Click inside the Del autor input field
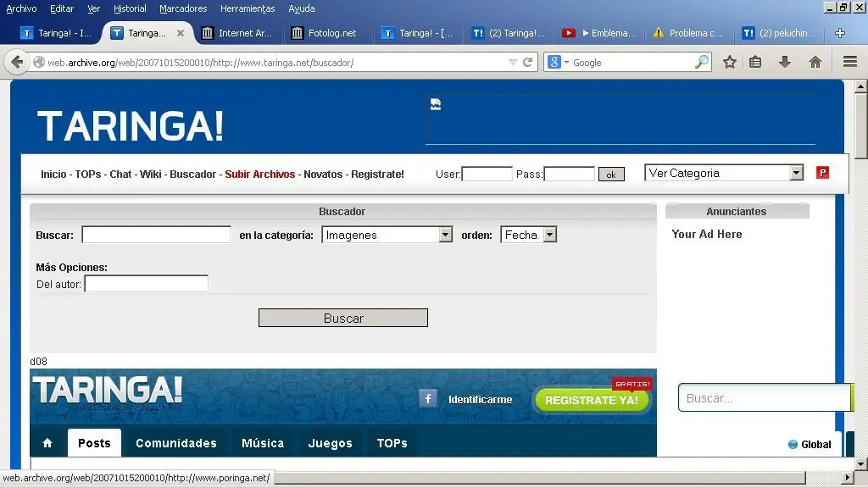 click(x=146, y=284)
